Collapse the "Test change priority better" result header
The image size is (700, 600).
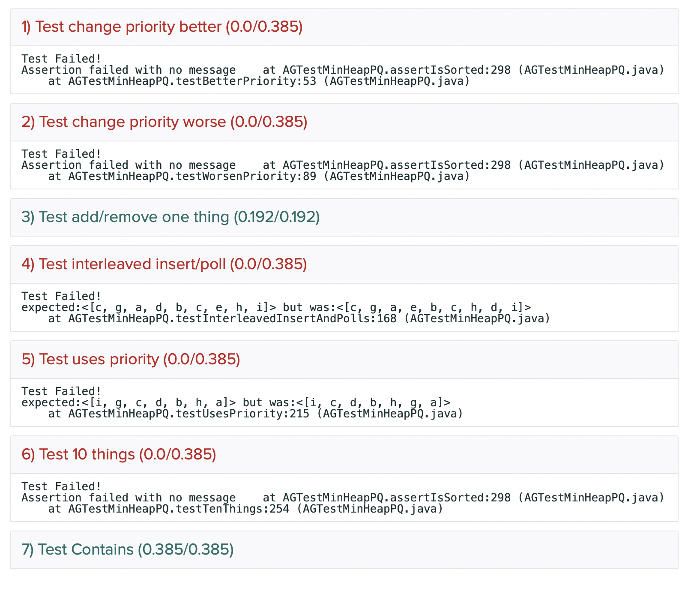click(x=162, y=27)
